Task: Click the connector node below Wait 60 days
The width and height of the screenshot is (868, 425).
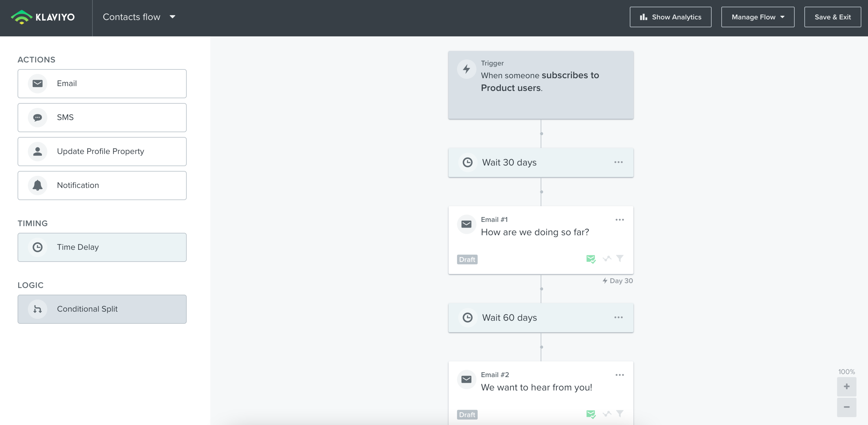Action: [541, 347]
